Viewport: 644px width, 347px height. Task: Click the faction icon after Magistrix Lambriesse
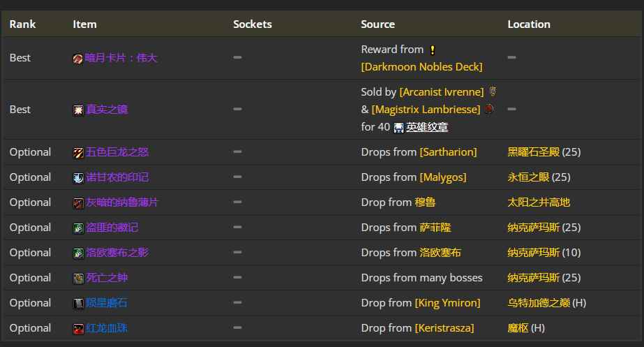(x=489, y=110)
